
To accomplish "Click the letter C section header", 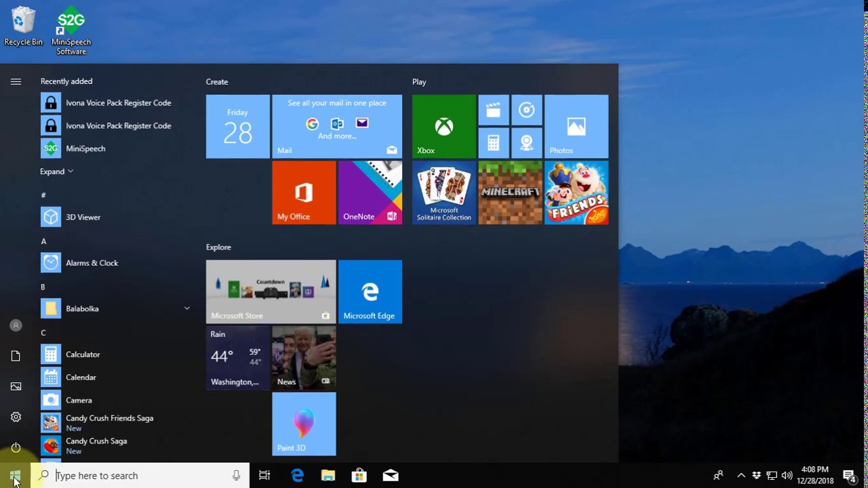I will click(x=43, y=333).
